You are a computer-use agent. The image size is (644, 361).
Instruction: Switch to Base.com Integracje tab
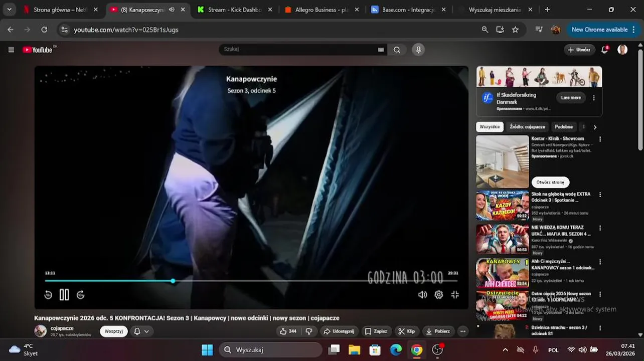pyautogui.click(x=409, y=10)
